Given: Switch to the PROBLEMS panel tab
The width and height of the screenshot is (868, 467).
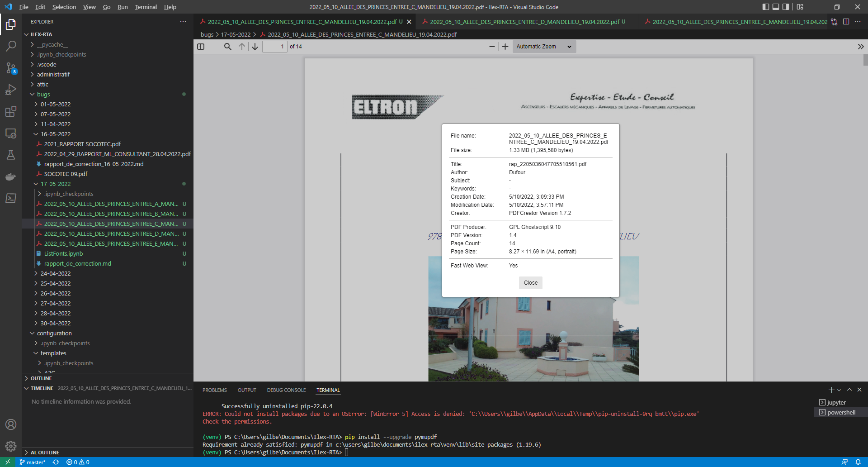Looking at the screenshot, I should tap(215, 390).
